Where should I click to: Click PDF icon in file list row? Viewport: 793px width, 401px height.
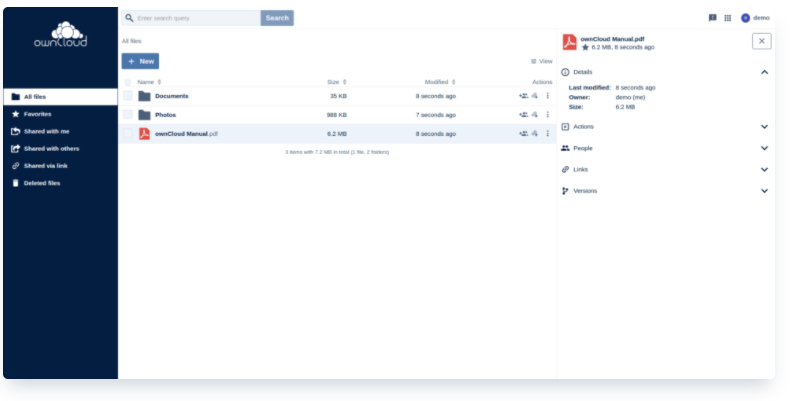[x=145, y=133]
